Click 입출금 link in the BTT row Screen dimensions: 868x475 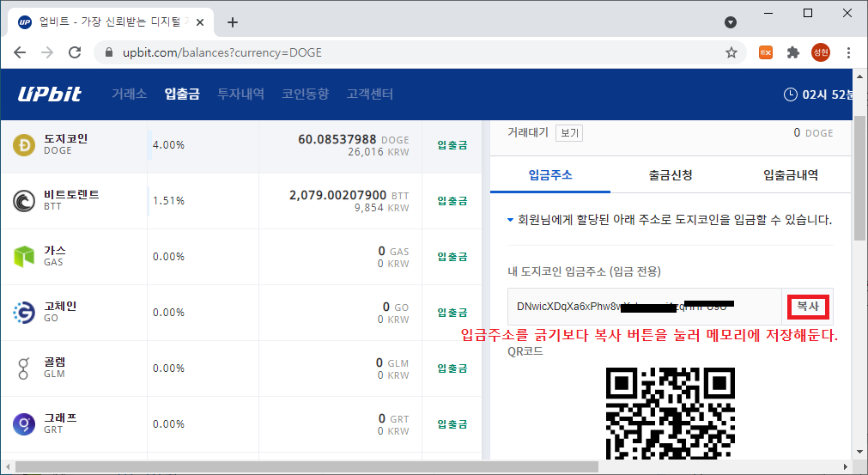click(452, 200)
